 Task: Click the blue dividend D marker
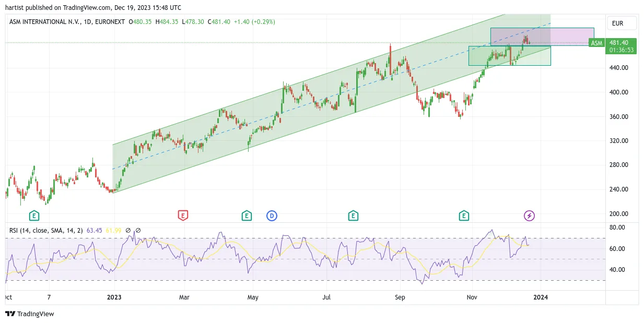(x=272, y=216)
